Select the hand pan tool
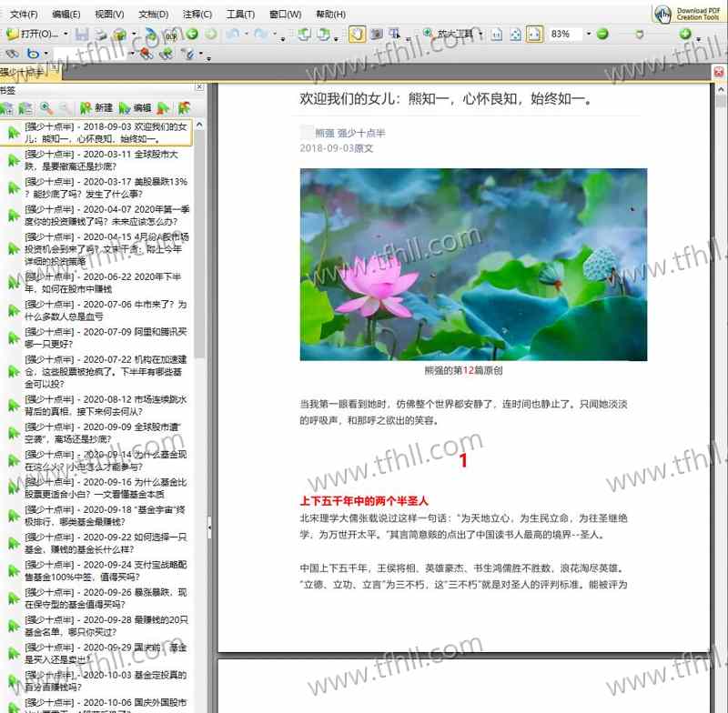 coord(358,35)
